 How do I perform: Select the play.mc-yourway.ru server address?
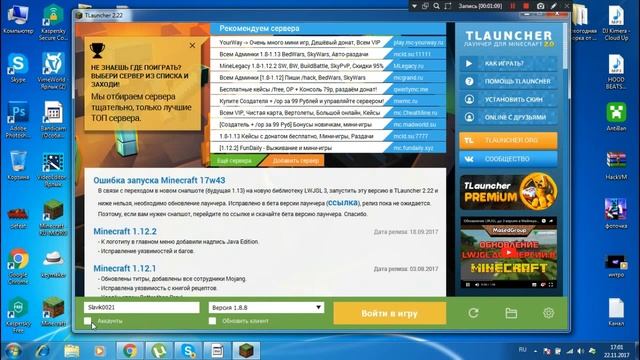click(418, 42)
